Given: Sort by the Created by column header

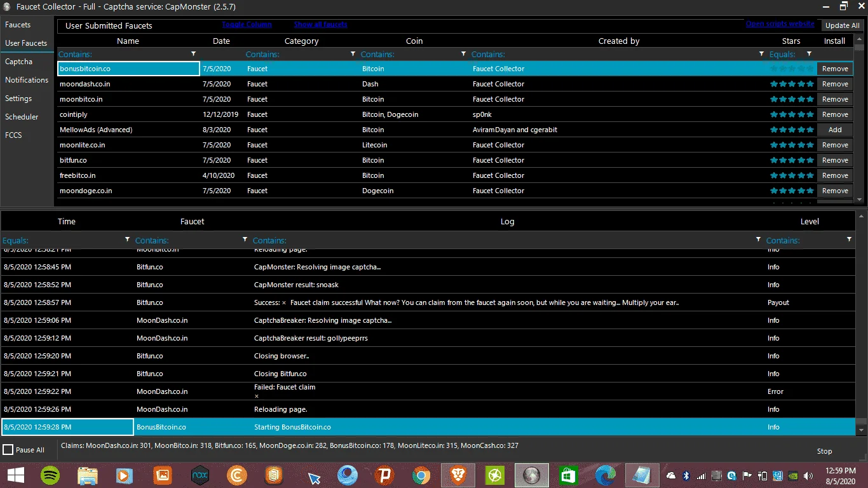Looking at the screenshot, I should pyautogui.click(x=618, y=41).
